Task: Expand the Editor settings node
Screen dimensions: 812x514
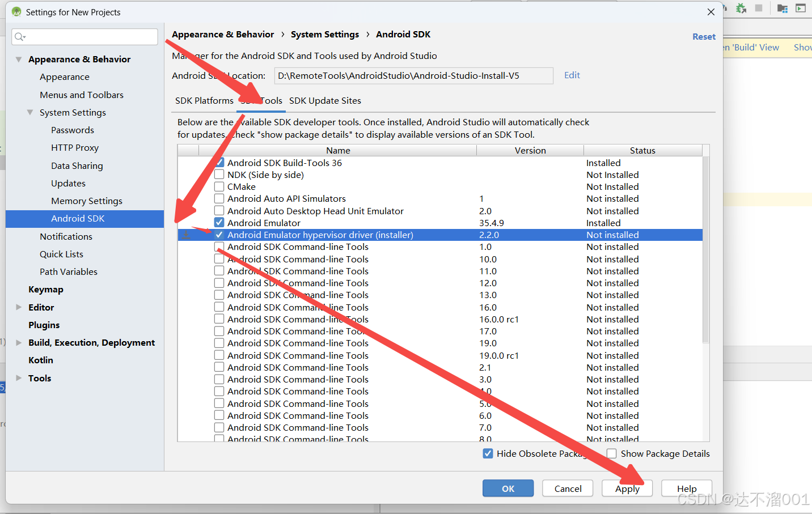Action: [x=19, y=307]
